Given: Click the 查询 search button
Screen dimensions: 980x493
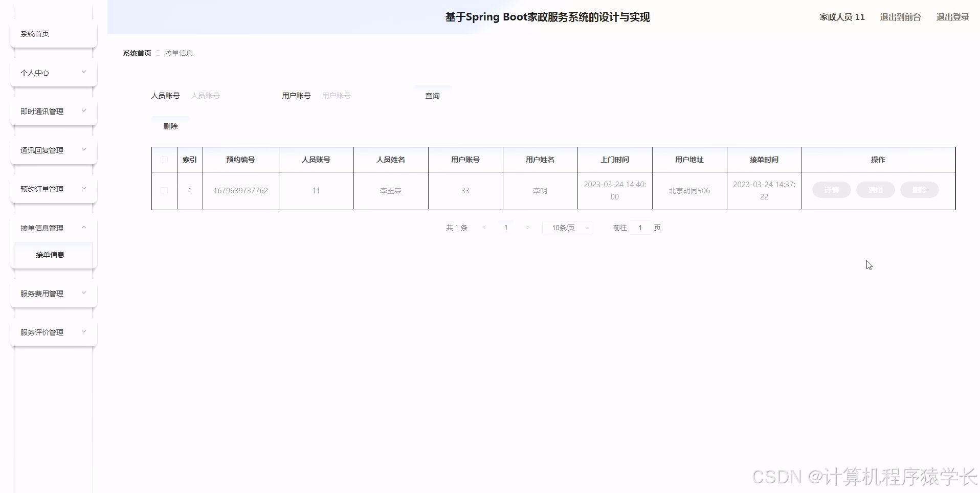Looking at the screenshot, I should [432, 95].
